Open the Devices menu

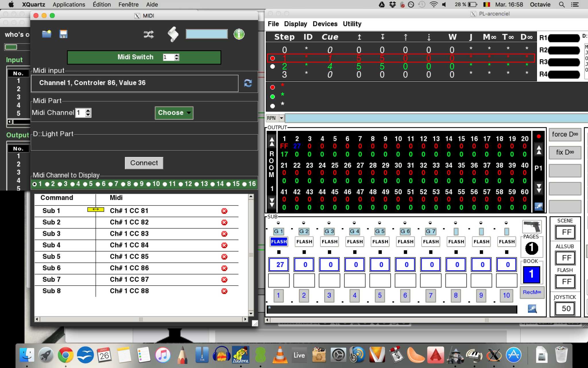(x=325, y=24)
